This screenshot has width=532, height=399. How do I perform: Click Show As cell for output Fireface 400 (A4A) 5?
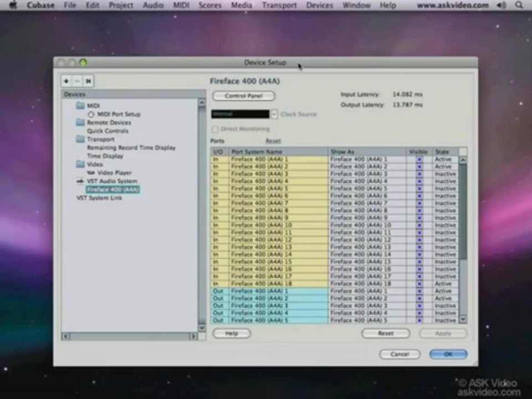click(x=367, y=320)
